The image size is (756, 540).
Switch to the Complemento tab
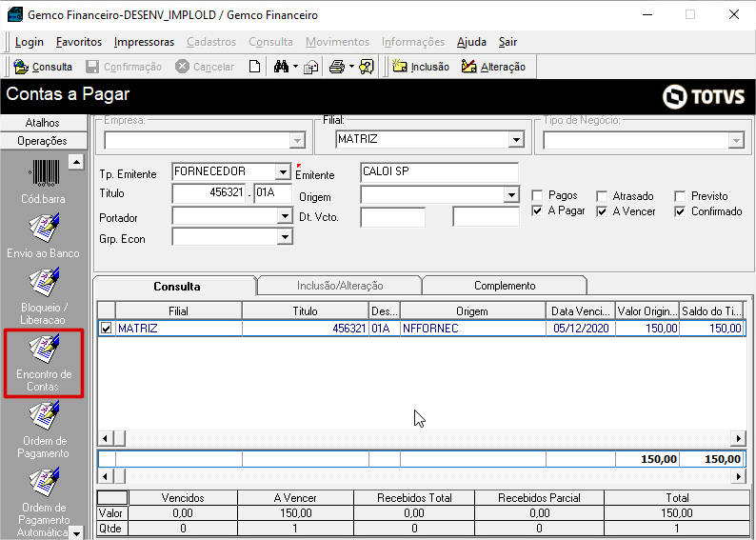505,286
